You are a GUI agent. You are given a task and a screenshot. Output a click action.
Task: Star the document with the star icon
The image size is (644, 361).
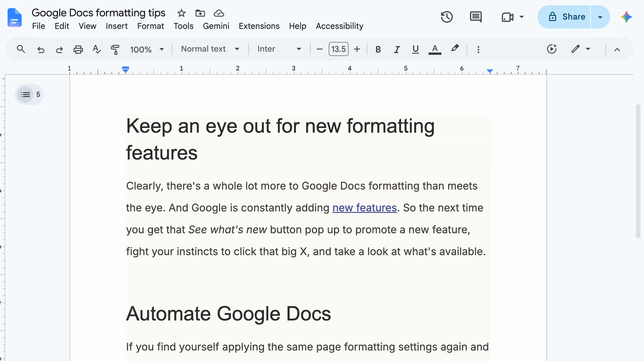tap(181, 13)
